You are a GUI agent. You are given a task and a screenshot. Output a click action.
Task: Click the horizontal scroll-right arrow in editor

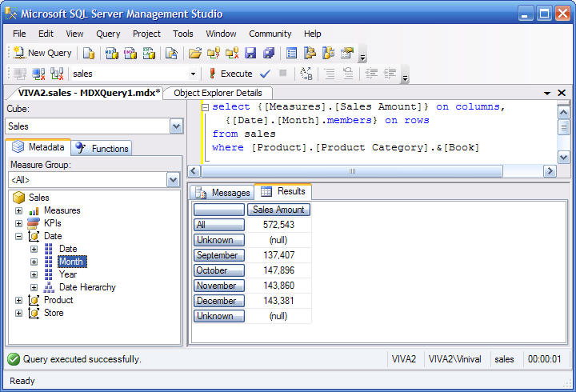point(550,171)
